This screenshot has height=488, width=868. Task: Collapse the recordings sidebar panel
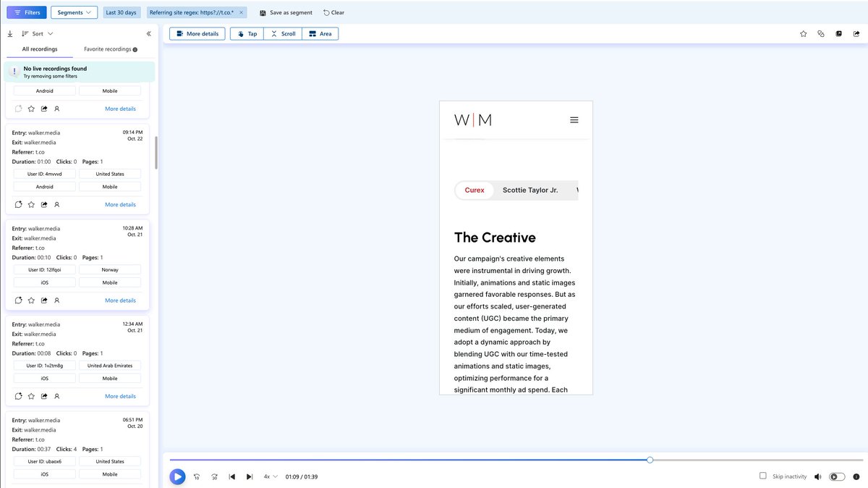pyautogui.click(x=148, y=33)
